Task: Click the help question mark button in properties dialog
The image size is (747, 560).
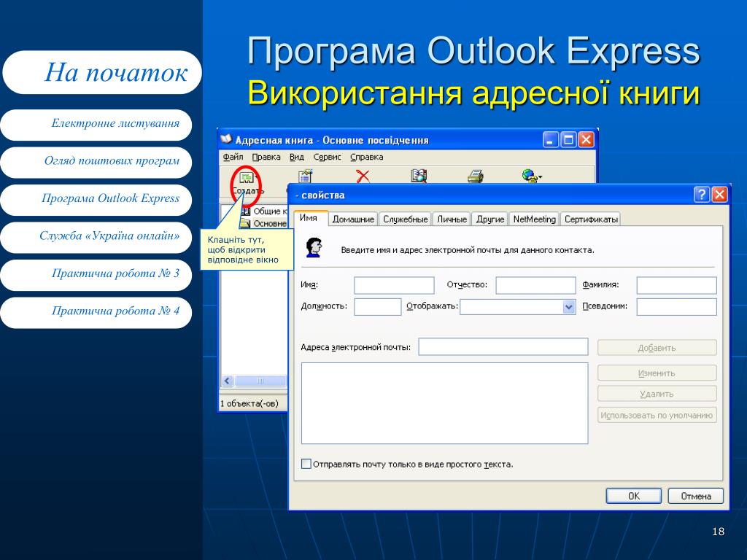Action: point(701,194)
